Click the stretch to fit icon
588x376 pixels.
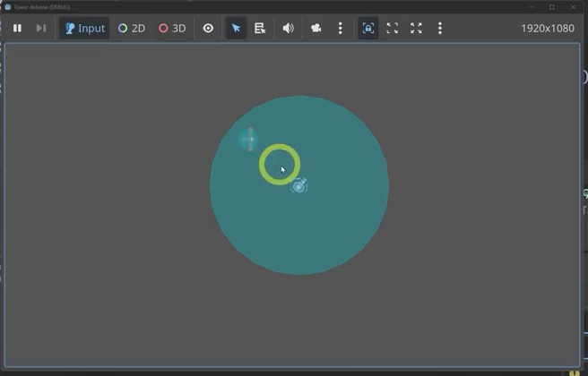[416, 28]
